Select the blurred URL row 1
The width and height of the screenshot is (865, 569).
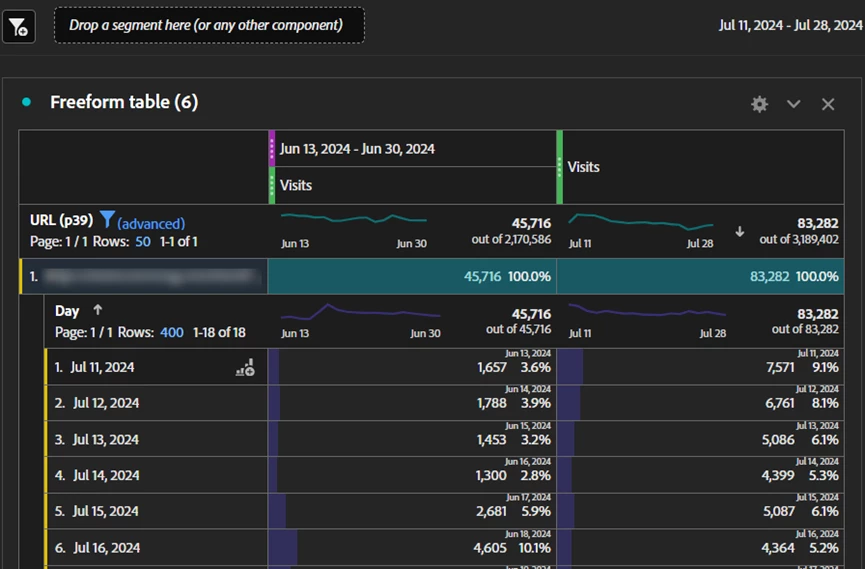(x=143, y=276)
